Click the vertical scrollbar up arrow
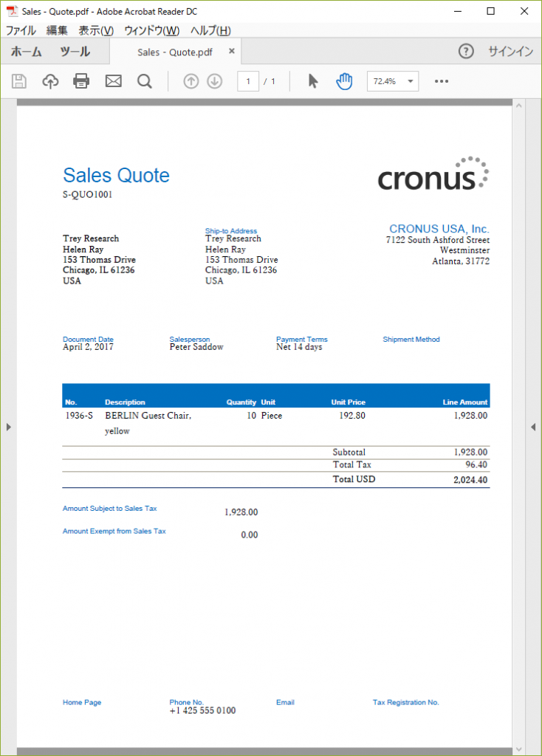 (519, 105)
